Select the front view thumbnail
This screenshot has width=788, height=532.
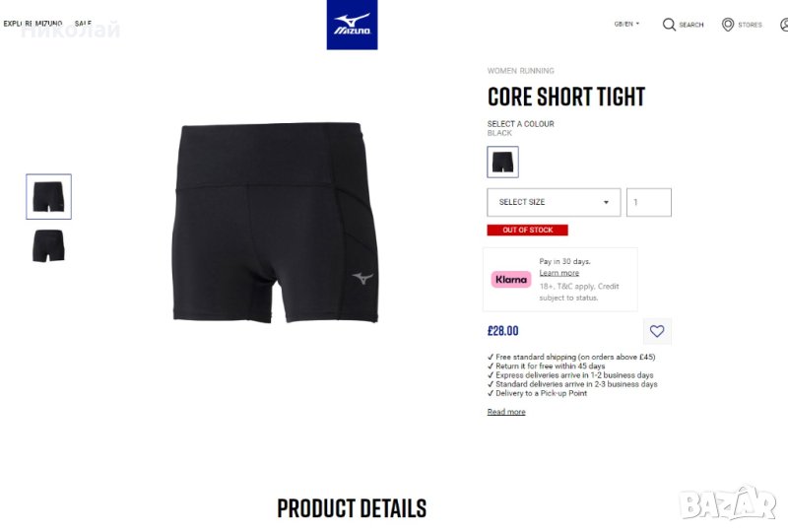pyautogui.click(x=48, y=197)
